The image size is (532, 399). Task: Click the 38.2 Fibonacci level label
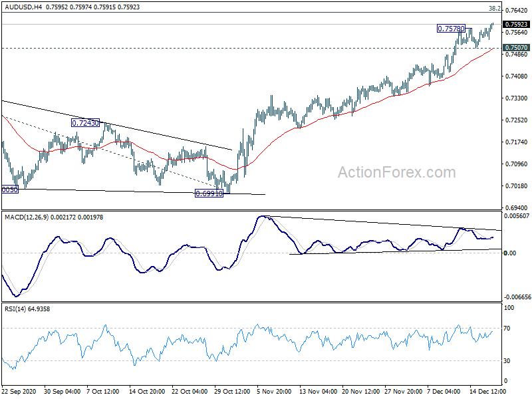pyautogui.click(x=494, y=9)
